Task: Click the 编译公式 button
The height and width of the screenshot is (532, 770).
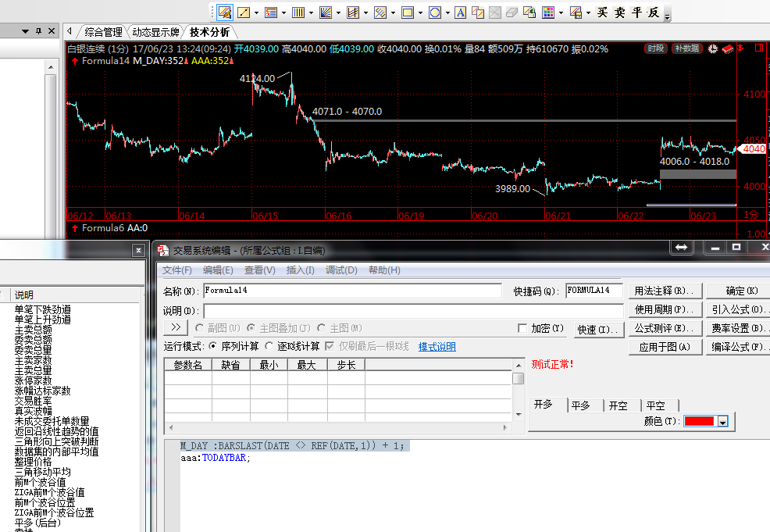Action: (739, 347)
